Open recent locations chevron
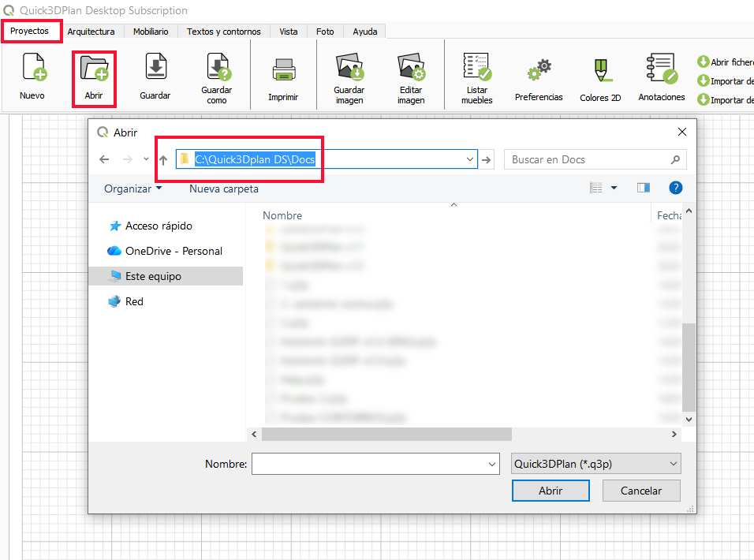This screenshot has width=754, height=560. point(146,159)
